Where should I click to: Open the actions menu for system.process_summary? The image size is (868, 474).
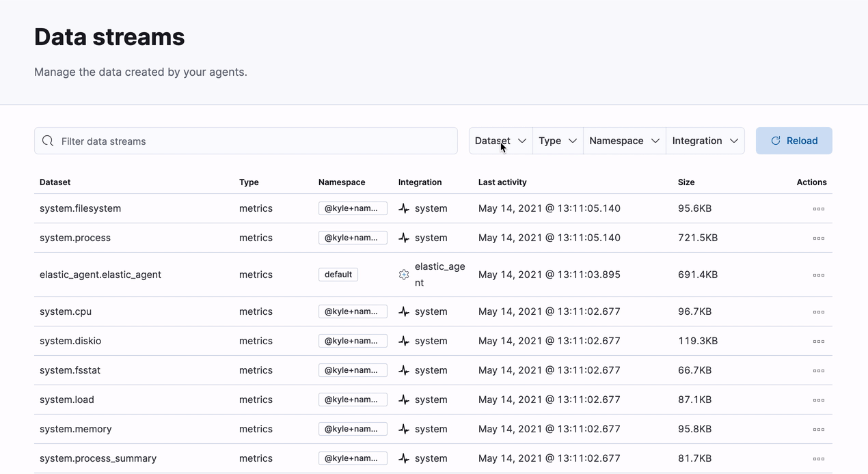(x=818, y=458)
